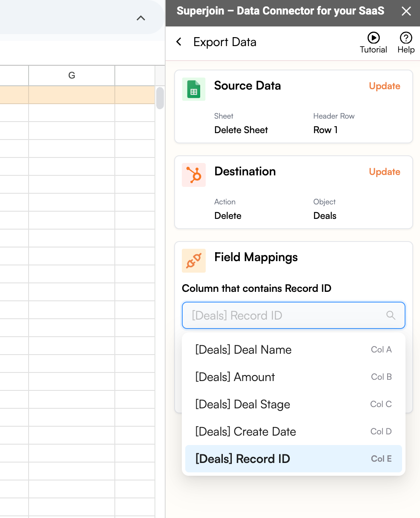Image resolution: width=420 pixels, height=518 pixels.
Task: Update the Destination settings
Action: (x=385, y=172)
